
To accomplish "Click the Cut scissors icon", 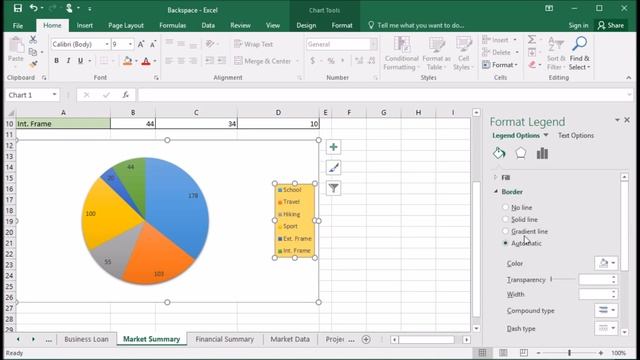I will pyautogui.click(x=33, y=40).
